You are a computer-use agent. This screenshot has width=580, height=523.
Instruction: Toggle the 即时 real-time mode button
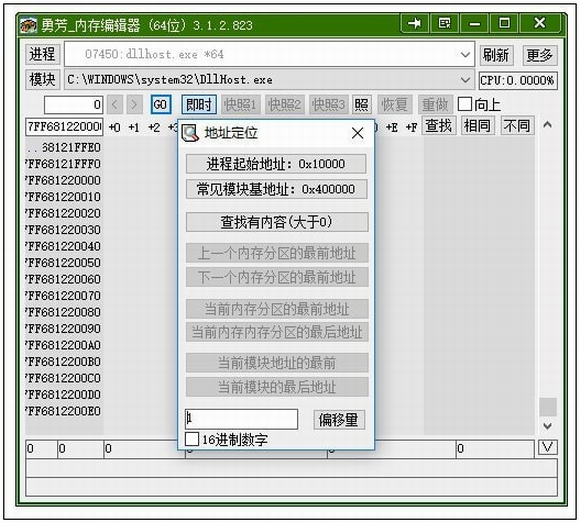[x=199, y=105]
